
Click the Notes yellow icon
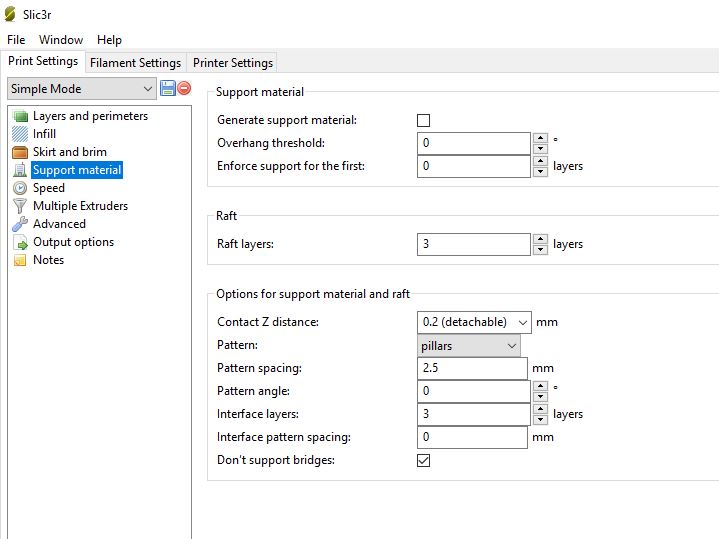tap(20, 260)
